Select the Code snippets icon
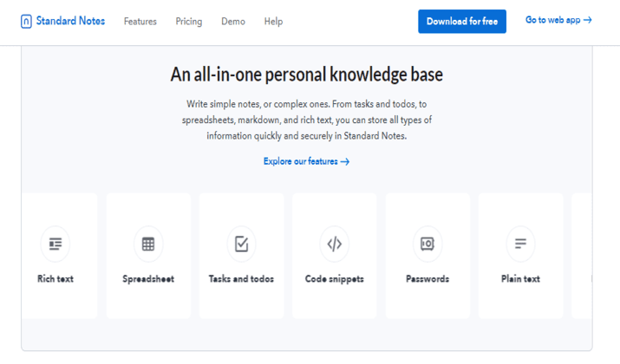 [335, 244]
